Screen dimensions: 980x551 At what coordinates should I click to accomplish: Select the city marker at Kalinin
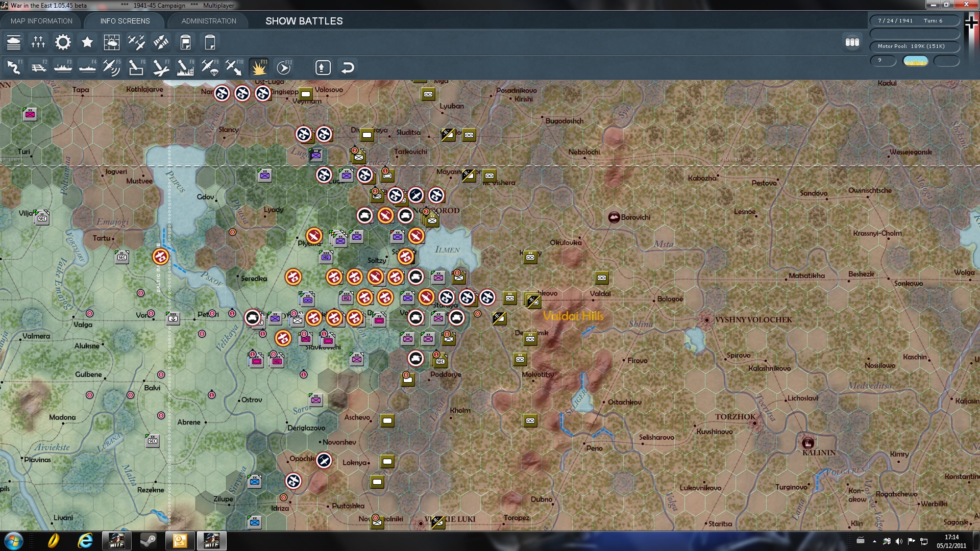807,443
